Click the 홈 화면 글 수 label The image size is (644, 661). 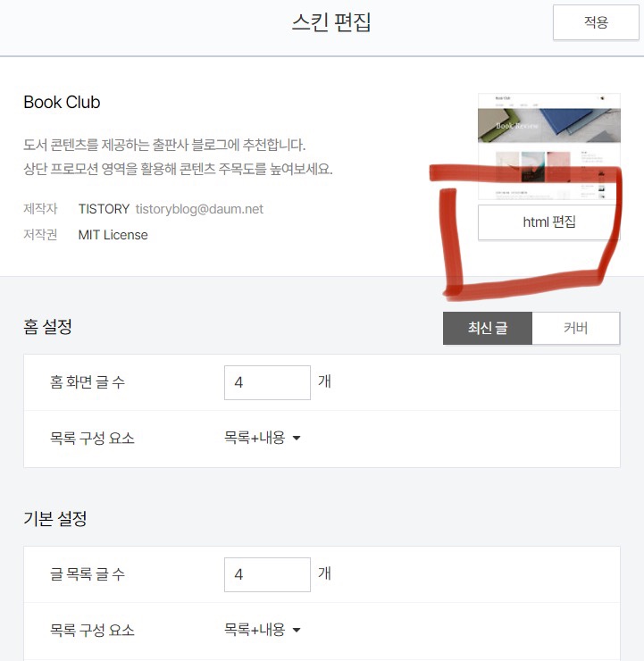coord(88,382)
